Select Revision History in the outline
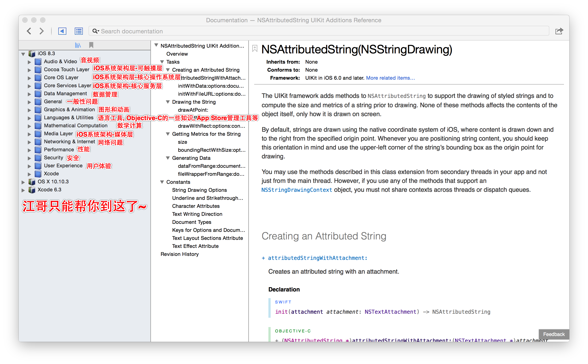 [180, 254]
